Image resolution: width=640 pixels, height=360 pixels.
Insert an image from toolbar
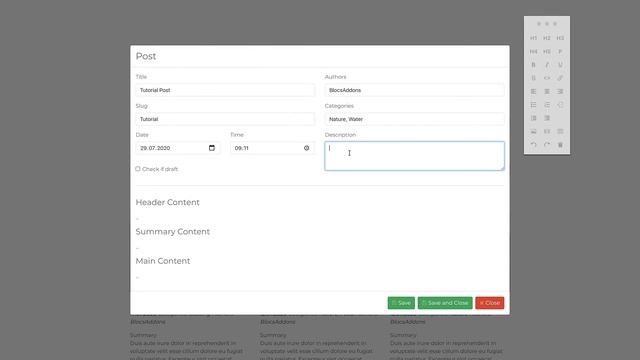(533, 131)
